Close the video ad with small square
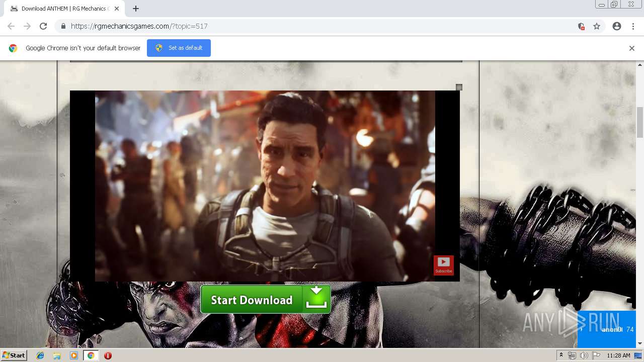 (x=459, y=87)
